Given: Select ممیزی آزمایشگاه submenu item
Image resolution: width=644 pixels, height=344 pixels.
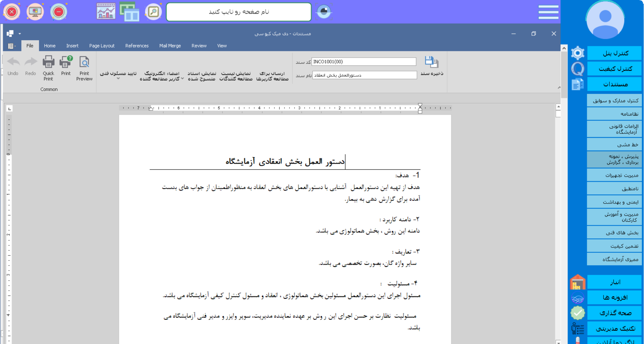Looking at the screenshot, I should click(x=614, y=259).
